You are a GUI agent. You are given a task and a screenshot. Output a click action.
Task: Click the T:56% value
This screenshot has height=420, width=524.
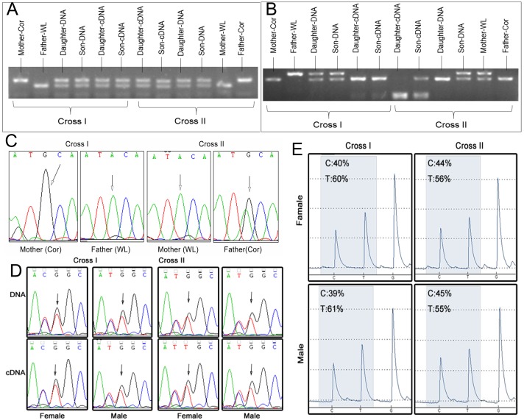pyautogui.click(x=439, y=179)
